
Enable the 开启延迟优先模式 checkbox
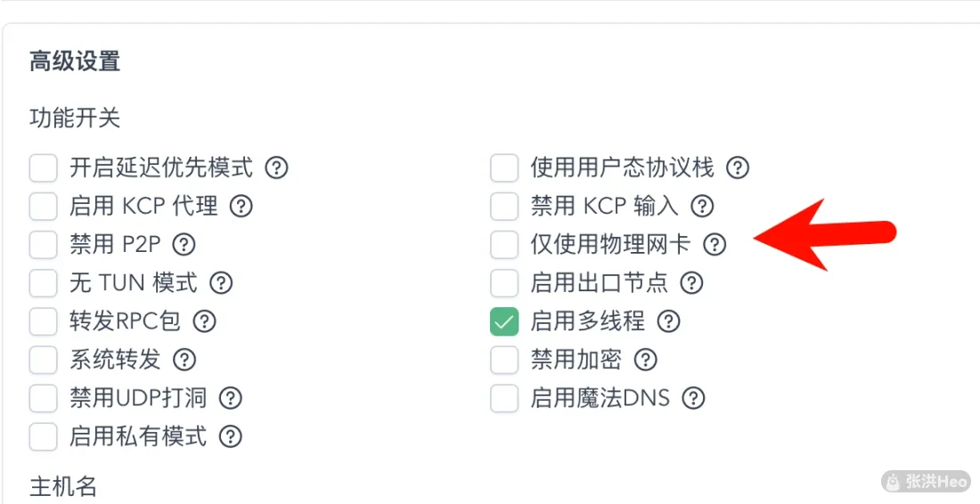pyautogui.click(x=43, y=168)
